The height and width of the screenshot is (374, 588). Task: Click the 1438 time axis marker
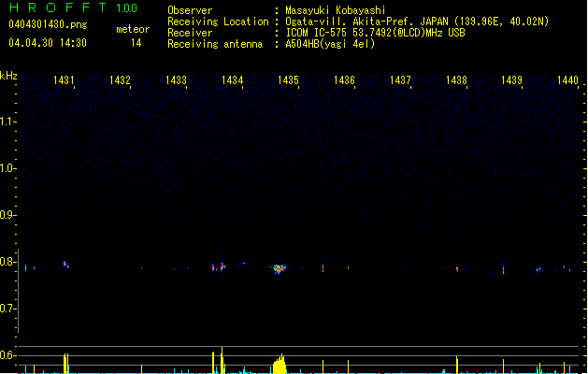(x=456, y=79)
